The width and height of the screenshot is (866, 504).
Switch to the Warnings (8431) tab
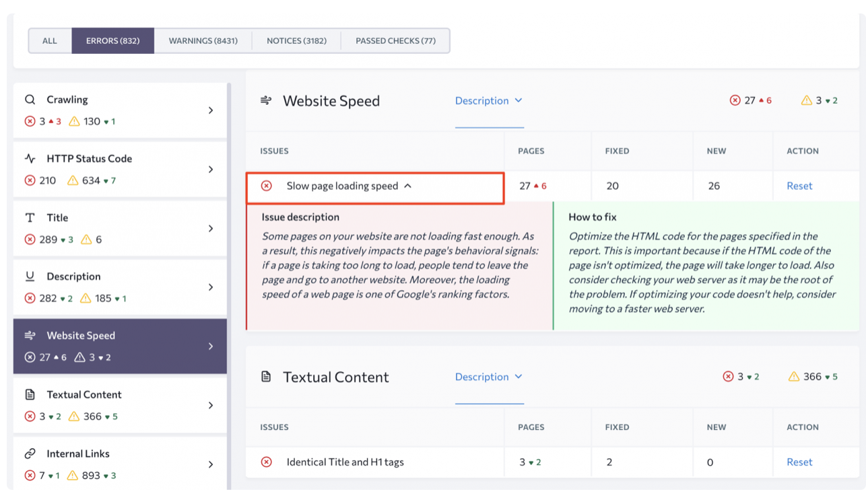203,41
